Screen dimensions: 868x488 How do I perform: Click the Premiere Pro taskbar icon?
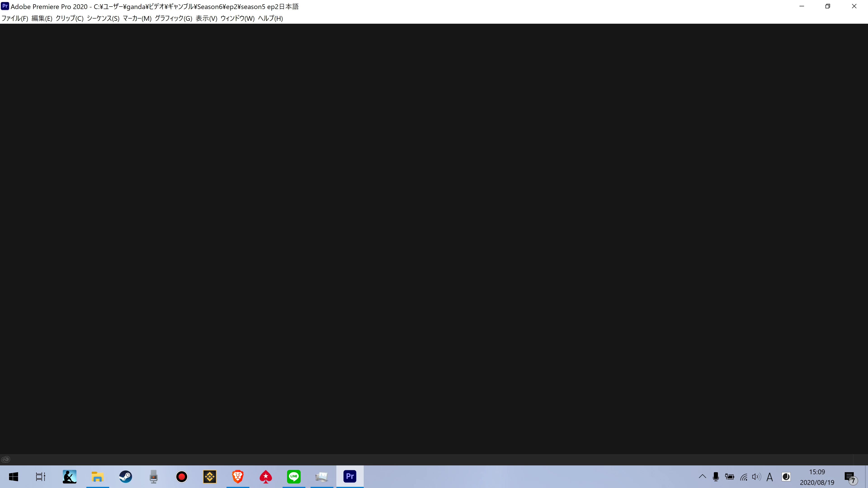click(350, 476)
